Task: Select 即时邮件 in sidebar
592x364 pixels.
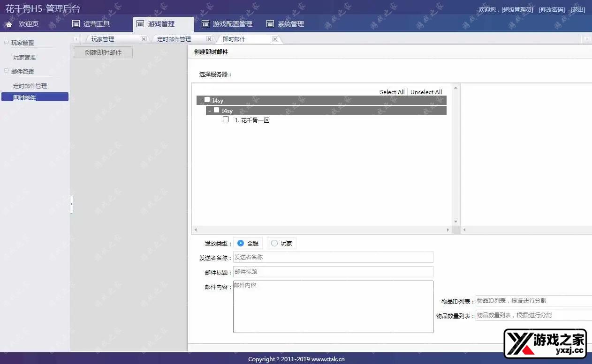Action: pyautogui.click(x=35, y=97)
